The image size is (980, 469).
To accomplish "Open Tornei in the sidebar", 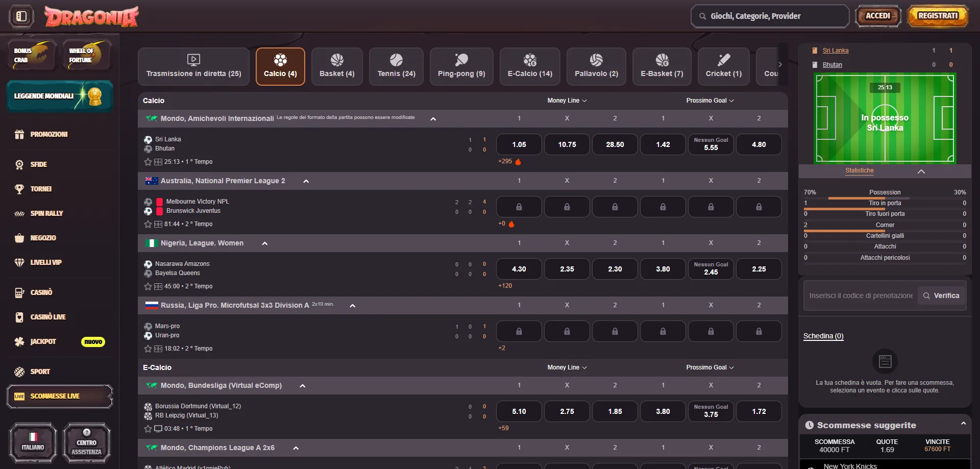I will [41, 189].
